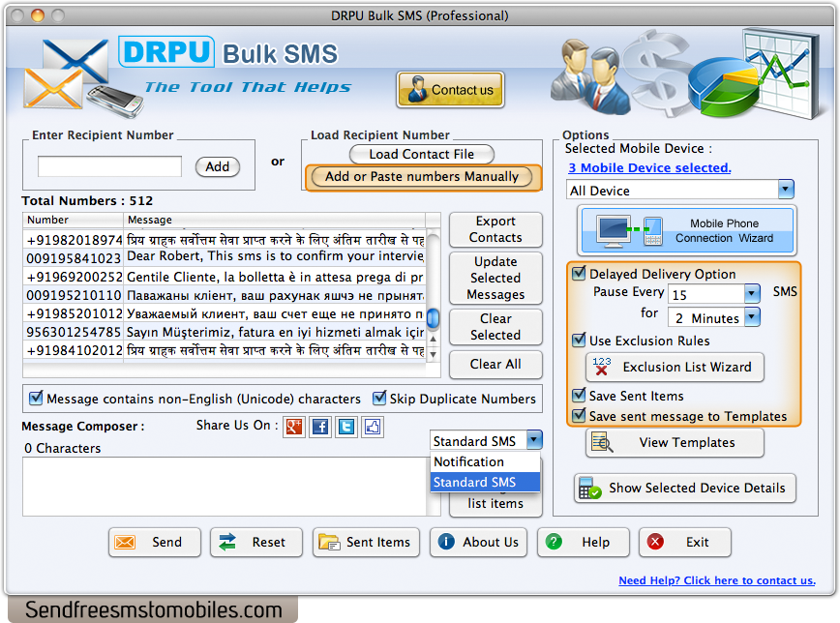Click the folder icon on Sent Items
The image size is (840, 623).
pos(329,542)
